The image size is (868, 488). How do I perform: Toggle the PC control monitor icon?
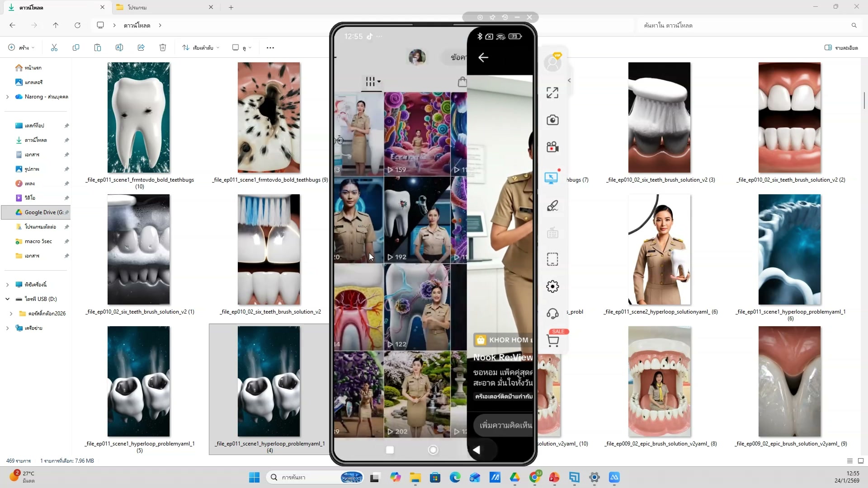point(551,178)
